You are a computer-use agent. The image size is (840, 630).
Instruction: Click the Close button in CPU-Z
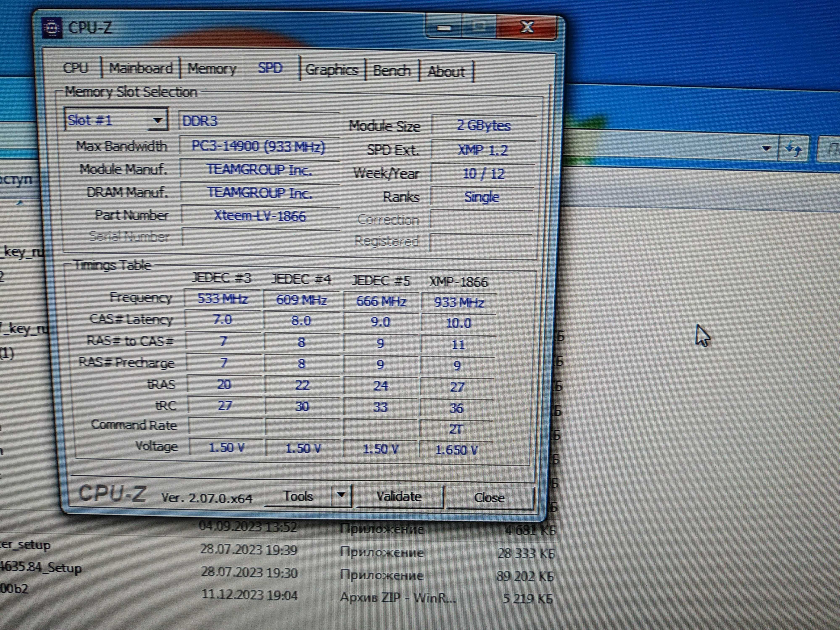[490, 497]
